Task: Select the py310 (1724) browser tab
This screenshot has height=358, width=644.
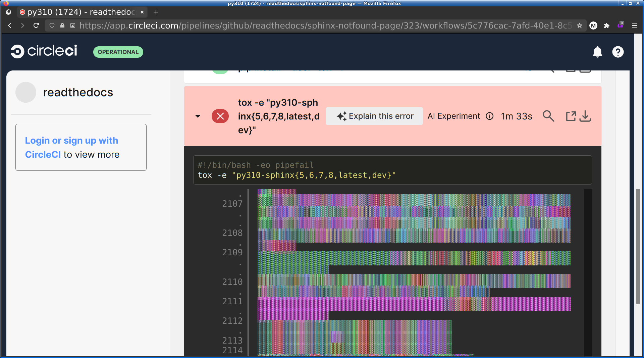Action: 80,12
